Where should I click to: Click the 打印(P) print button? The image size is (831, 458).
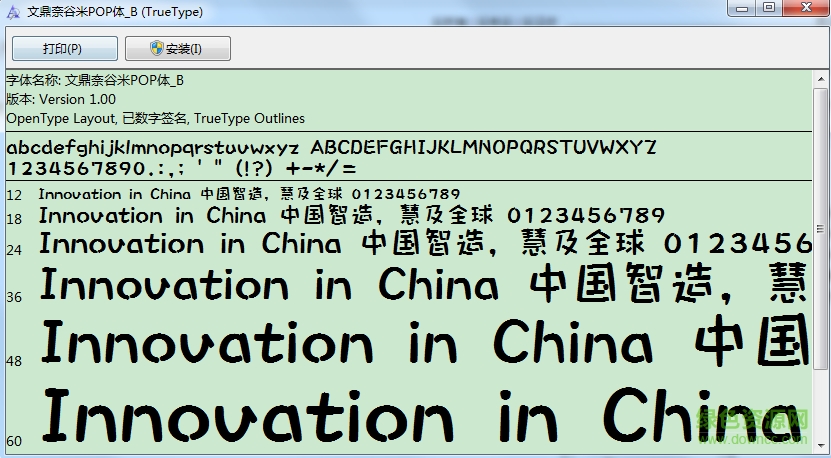point(65,48)
